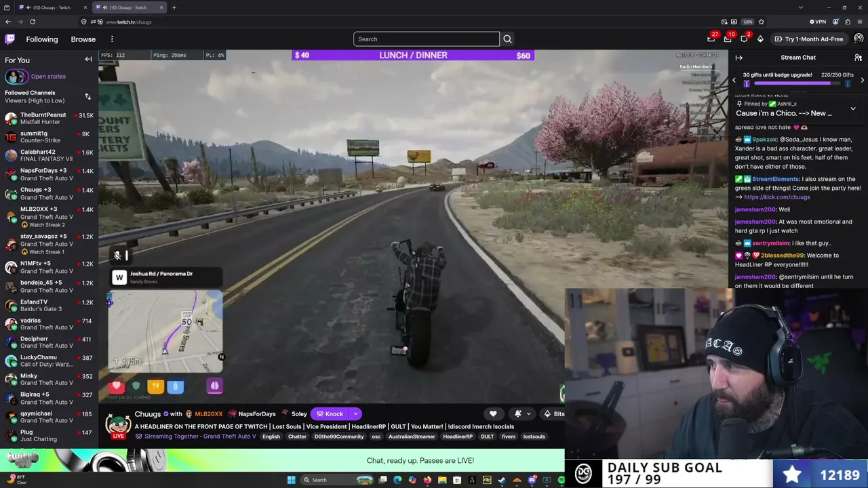
Task: Click the search magnifier button
Action: [507, 39]
